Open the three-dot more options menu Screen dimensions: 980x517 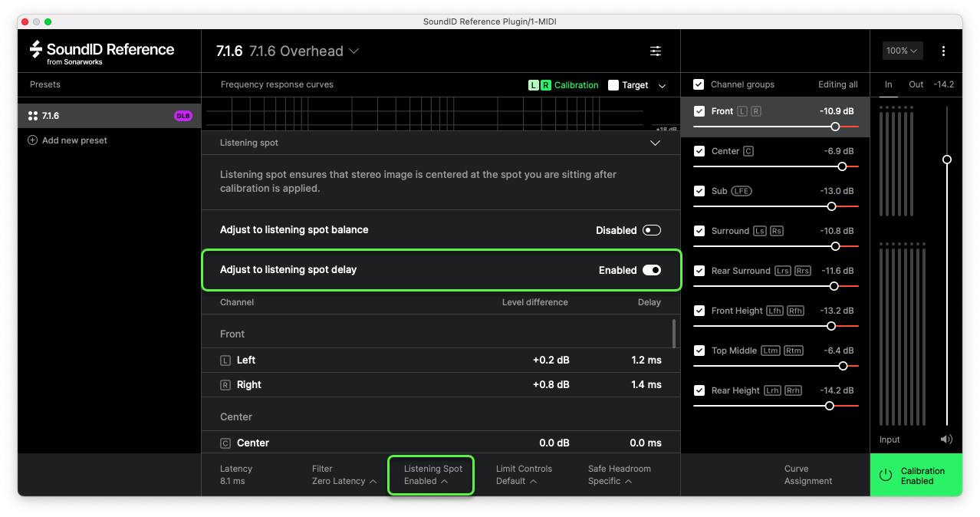point(943,51)
